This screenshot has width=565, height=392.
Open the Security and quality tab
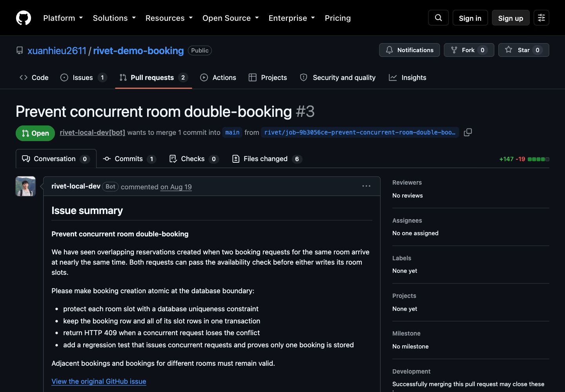pyautogui.click(x=338, y=78)
